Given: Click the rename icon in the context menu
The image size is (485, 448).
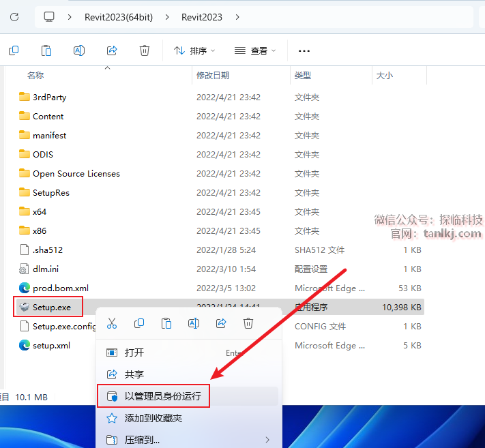Looking at the screenshot, I should click(194, 323).
